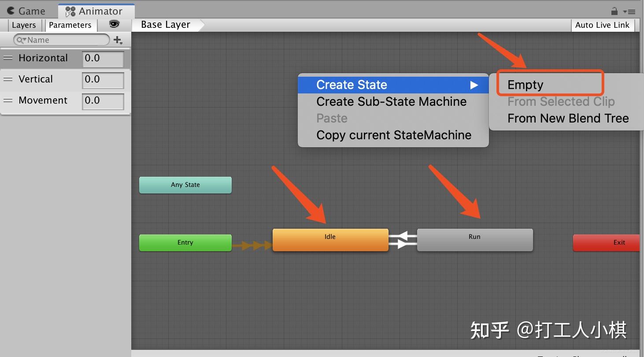
Task: Click the Base Layer breadcrumb
Action: pyautogui.click(x=165, y=25)
